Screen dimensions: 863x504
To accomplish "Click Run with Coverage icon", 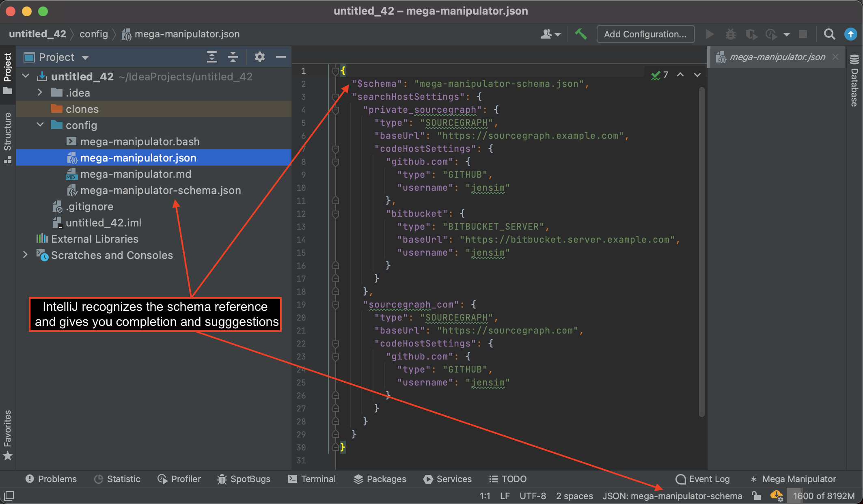I will (x=751, y=34).
